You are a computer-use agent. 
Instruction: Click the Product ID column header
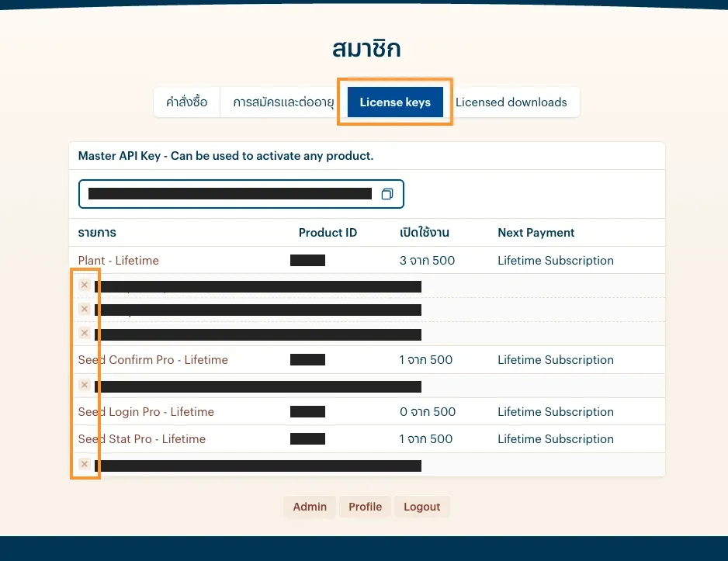coord(328,233)
